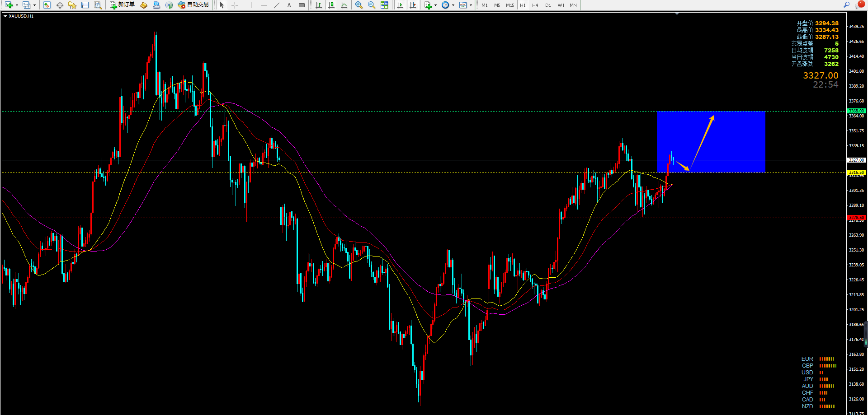Select the crosshair tool
The image size is (868, 415).
(x=235, y=5)
